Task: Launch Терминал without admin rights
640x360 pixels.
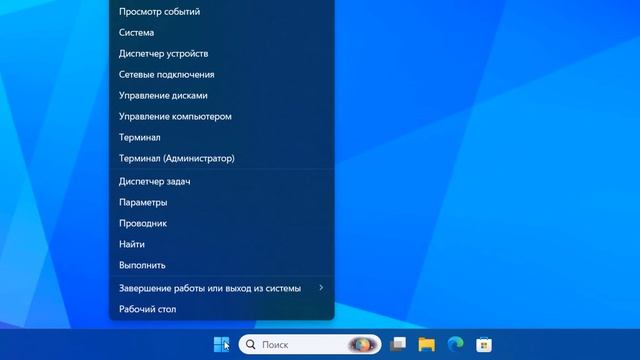Action: [x=222, y=138]
